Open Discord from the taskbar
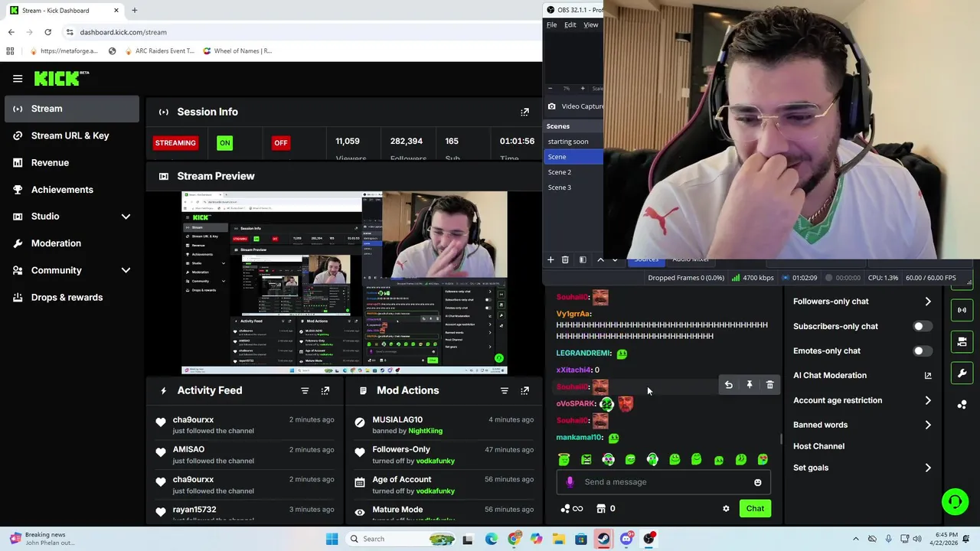Screen dimensions: 980x551 (626, 539)
